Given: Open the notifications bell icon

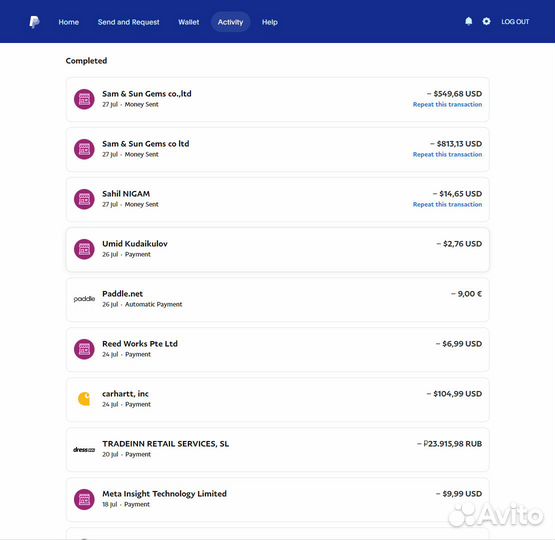Looking at the screenshot, I should coord(468,22).
